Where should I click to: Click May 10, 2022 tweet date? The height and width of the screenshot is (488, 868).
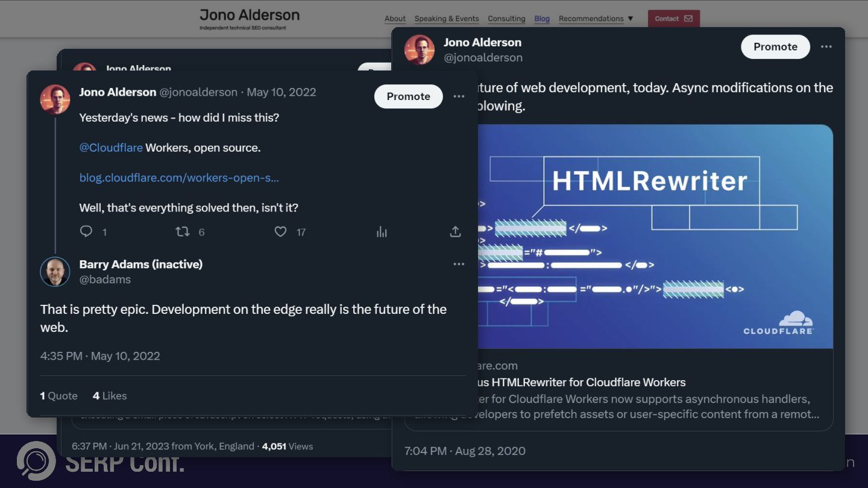point(281,92)
